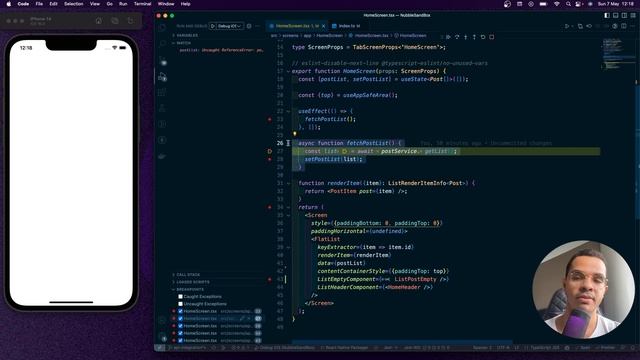Expand the LOADED SCRIPTS section

(191, 282)
